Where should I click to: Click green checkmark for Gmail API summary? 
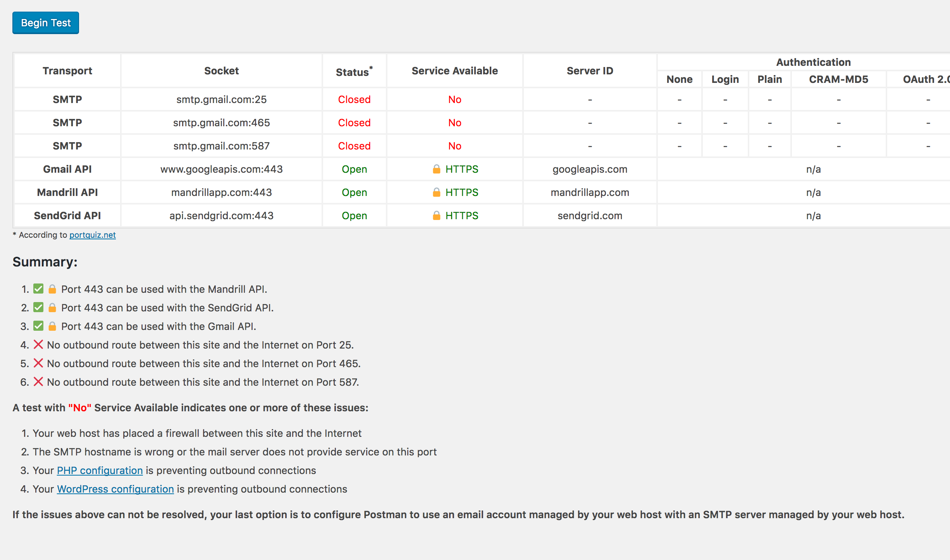click(x=38, y=326)
